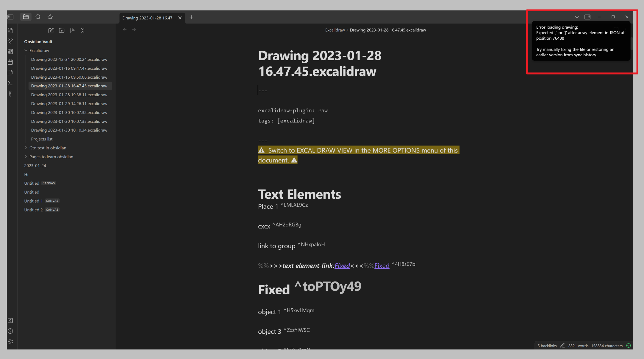Toggle the right sidebar panel
This screenshot has width=644, height=359.
pos(587,17)
